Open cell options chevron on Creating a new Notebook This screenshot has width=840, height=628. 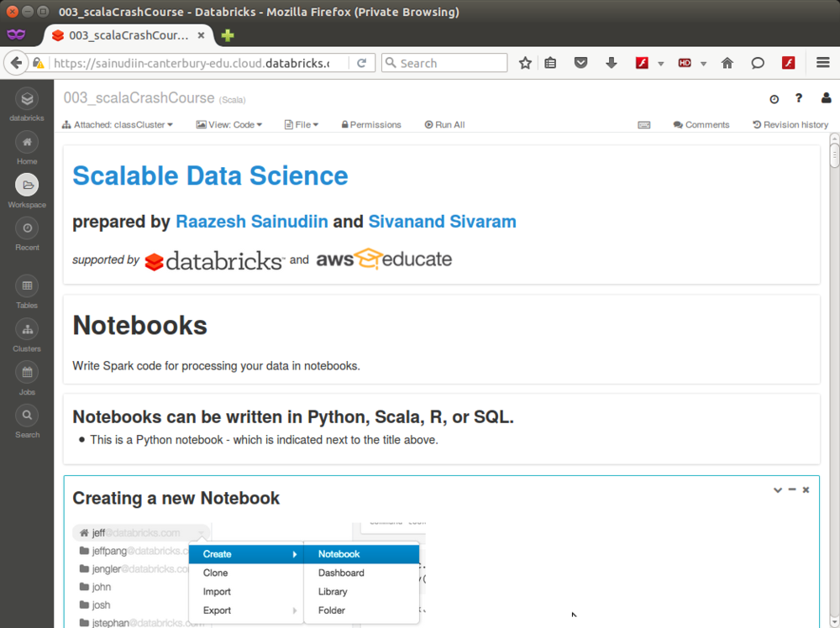777,489
